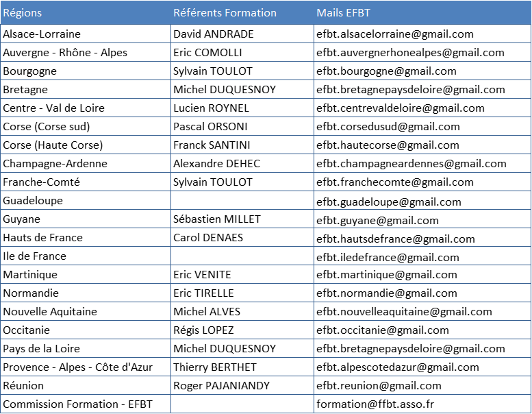Select tenth row cell under Mails EFBT
Viewport: 532px width, 414px height.
(x=422, y=200)
